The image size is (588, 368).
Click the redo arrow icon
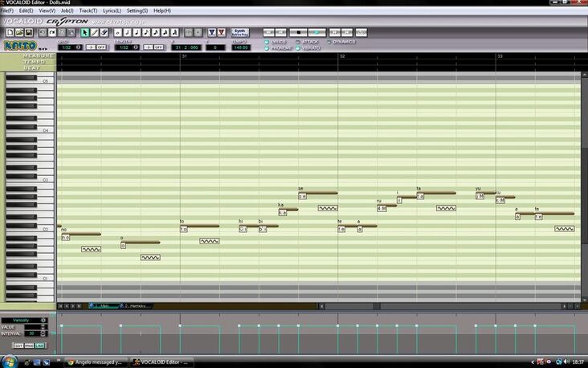coord(52,33)
